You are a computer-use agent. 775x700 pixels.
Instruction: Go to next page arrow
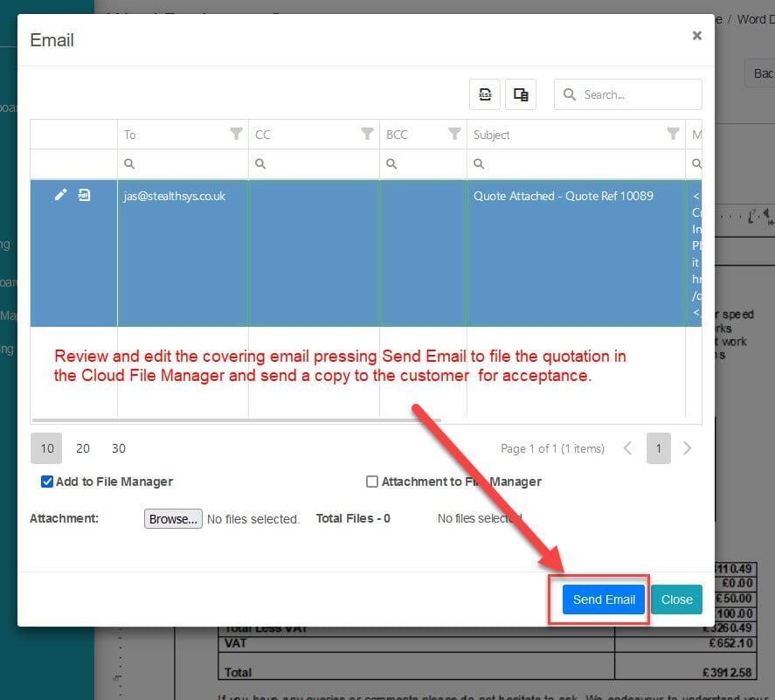(x=687, y=448)
